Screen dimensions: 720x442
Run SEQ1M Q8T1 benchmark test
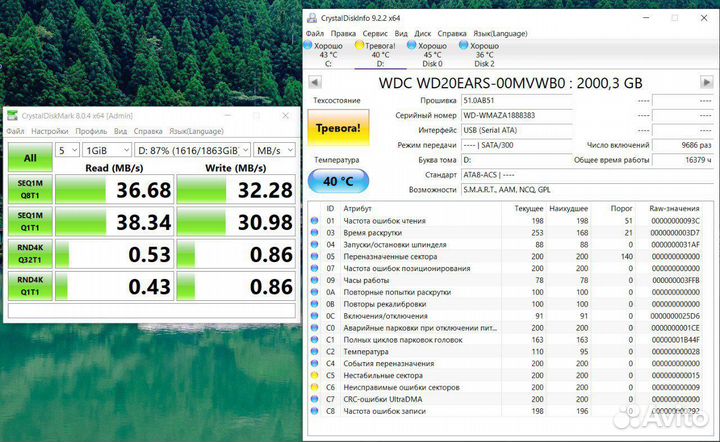click(x=30, y=189)
